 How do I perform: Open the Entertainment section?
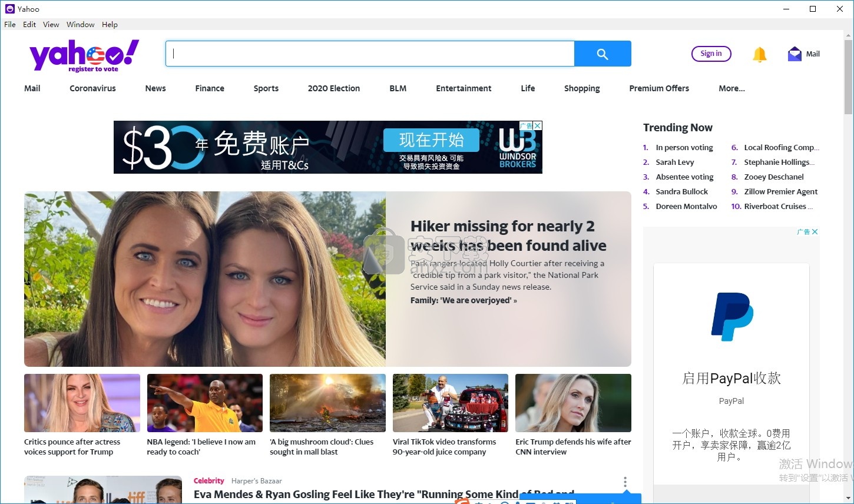point(464,88)
